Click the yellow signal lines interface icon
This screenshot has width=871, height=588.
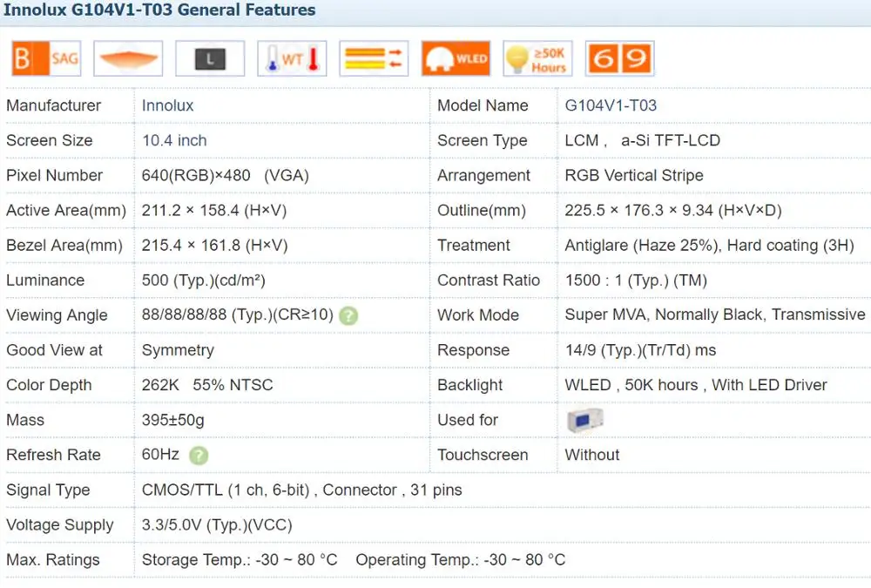[x=374, y=58]
